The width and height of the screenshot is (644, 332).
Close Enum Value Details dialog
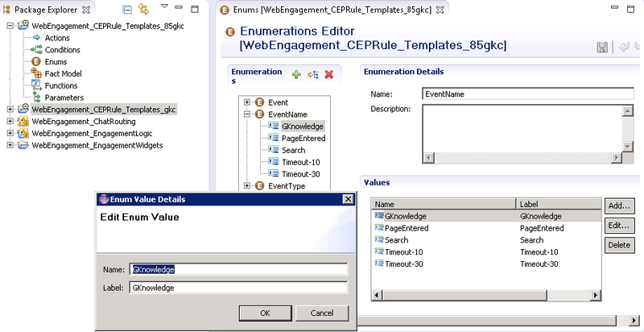[x=348, y=199]
